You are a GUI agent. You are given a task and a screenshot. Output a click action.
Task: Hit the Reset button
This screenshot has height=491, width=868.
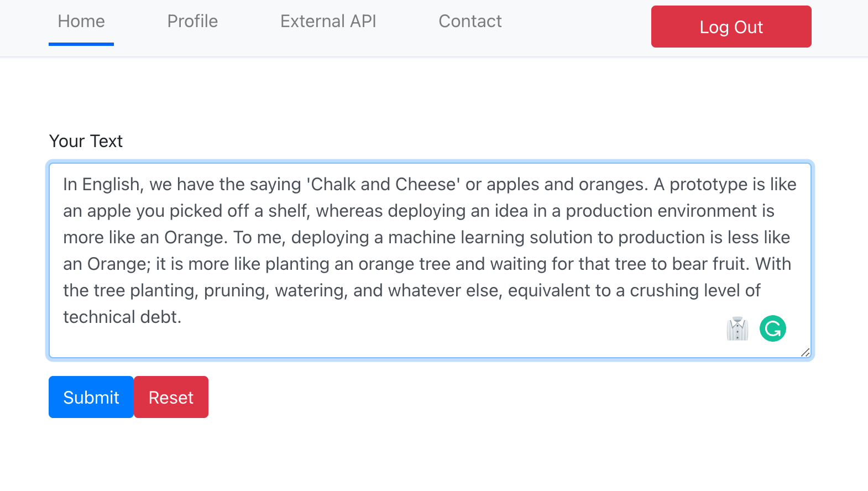pyautogui.click(x=171, y=397)
